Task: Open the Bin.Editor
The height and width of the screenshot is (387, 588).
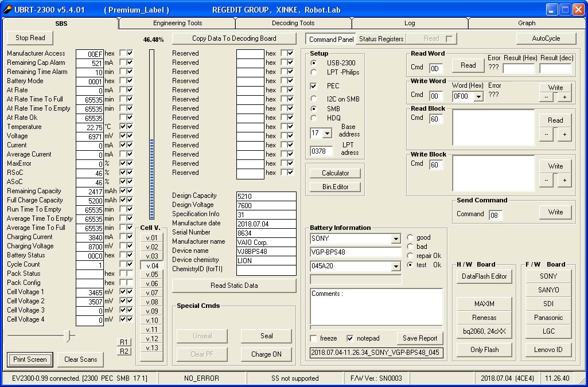Action: [x=335, y=187]
